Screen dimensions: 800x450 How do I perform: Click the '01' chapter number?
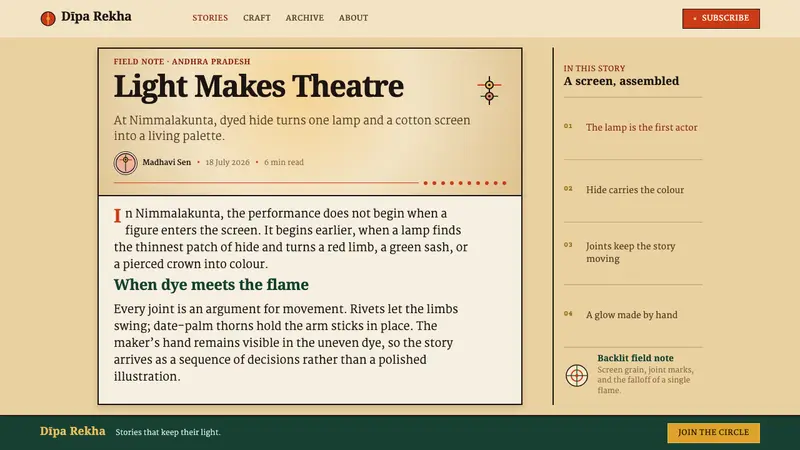[x=568, y=126]
